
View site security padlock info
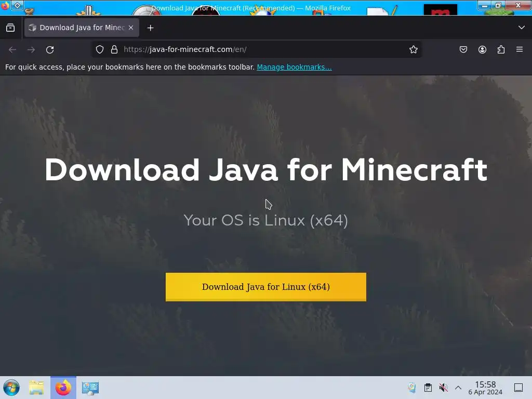[114, 49]
